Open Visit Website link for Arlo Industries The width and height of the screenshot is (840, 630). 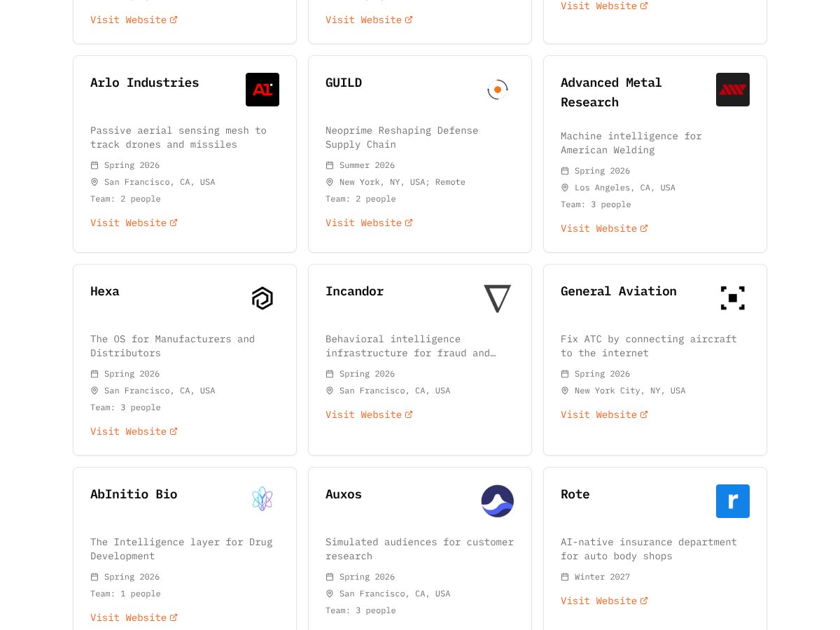[134, 223]
